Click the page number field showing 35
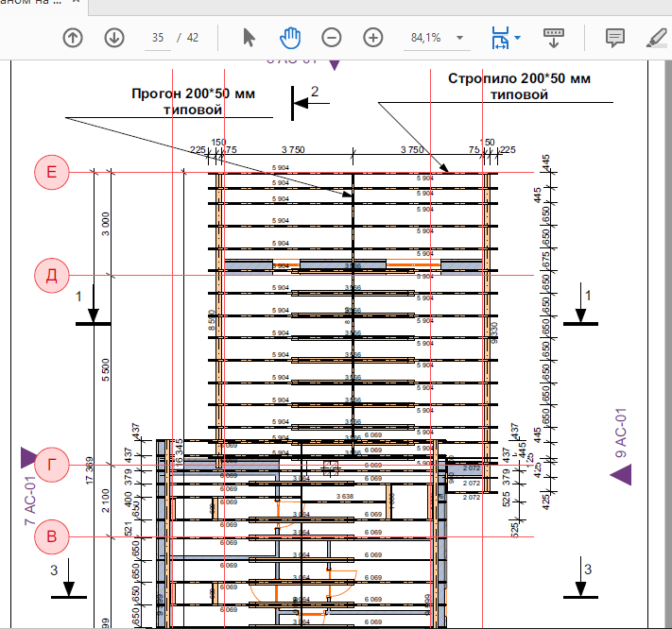The width and height of the screenshot is (672, 629). pyautogui.click(x=158, y=38)
